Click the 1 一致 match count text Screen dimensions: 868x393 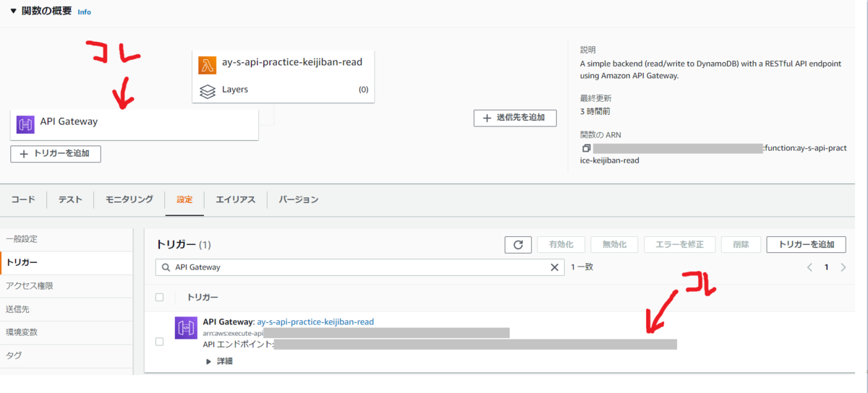click(582, 267)
